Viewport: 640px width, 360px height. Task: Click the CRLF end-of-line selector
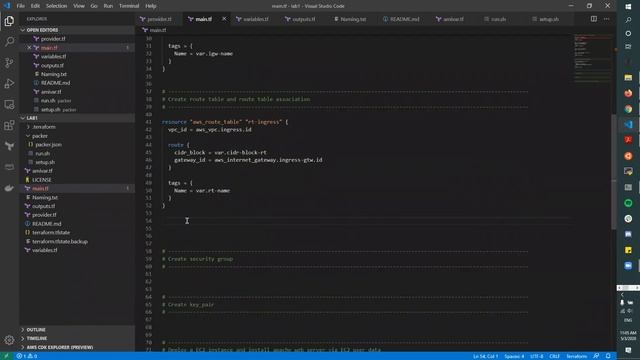554,356
